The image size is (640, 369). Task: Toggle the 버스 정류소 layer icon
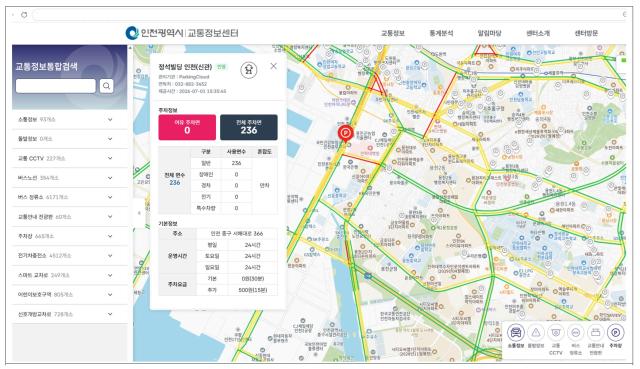(576, 333)
